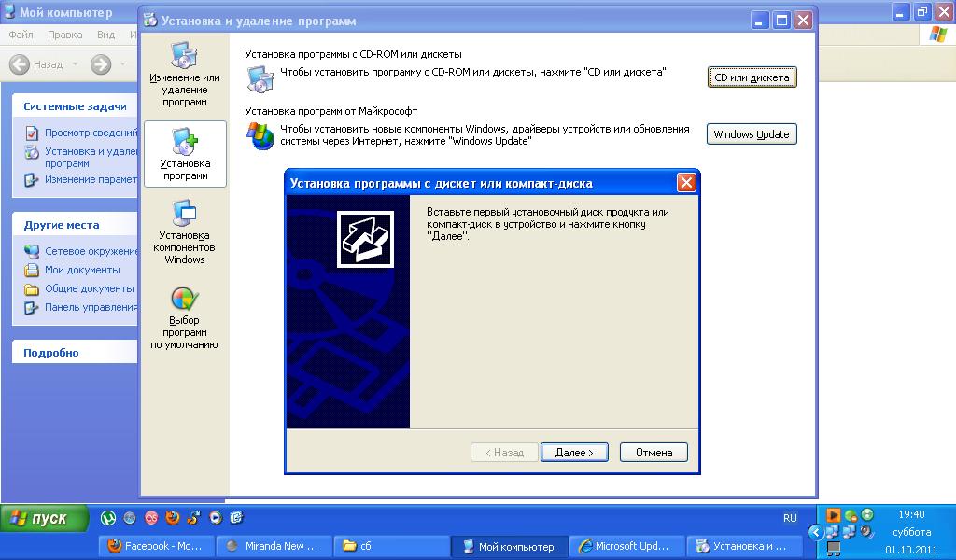Screen dimensions: 956x560
Task: Click the wizard install arrow image
Action: pyautogui.click(x=365, y=239)
